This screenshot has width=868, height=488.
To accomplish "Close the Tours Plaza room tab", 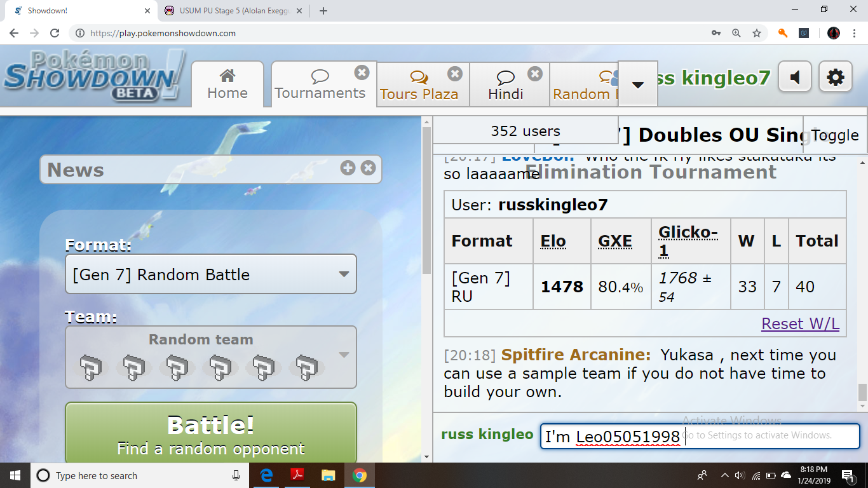I will pos(455,74).
